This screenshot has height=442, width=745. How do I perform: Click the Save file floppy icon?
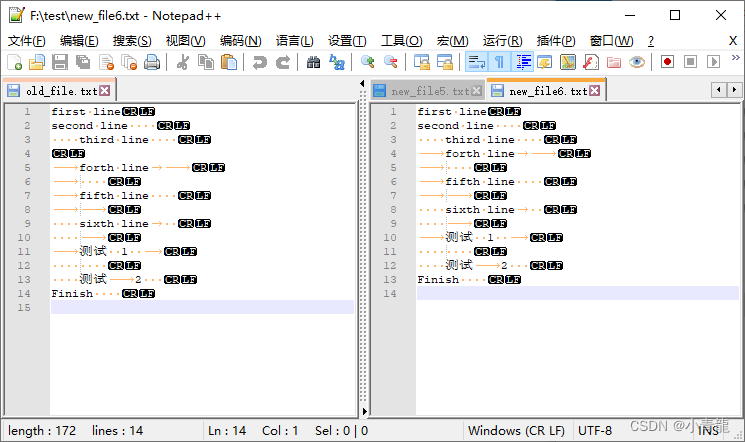point(60,62)
